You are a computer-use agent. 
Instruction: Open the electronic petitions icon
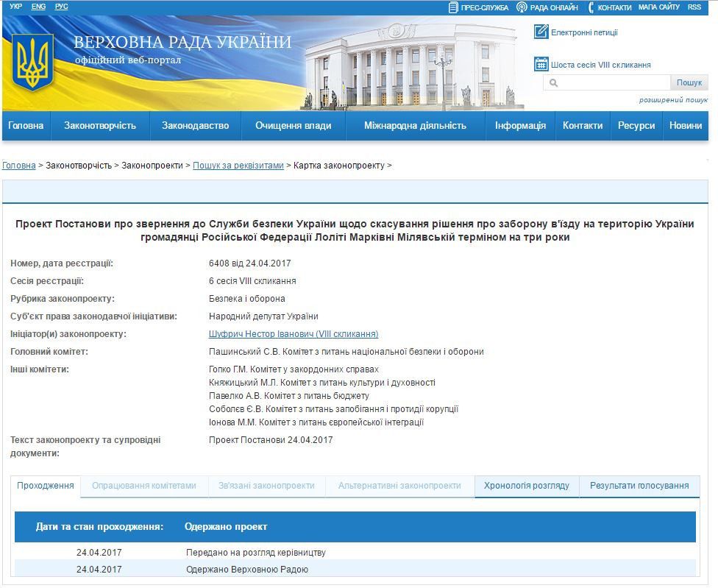point(541,32)
